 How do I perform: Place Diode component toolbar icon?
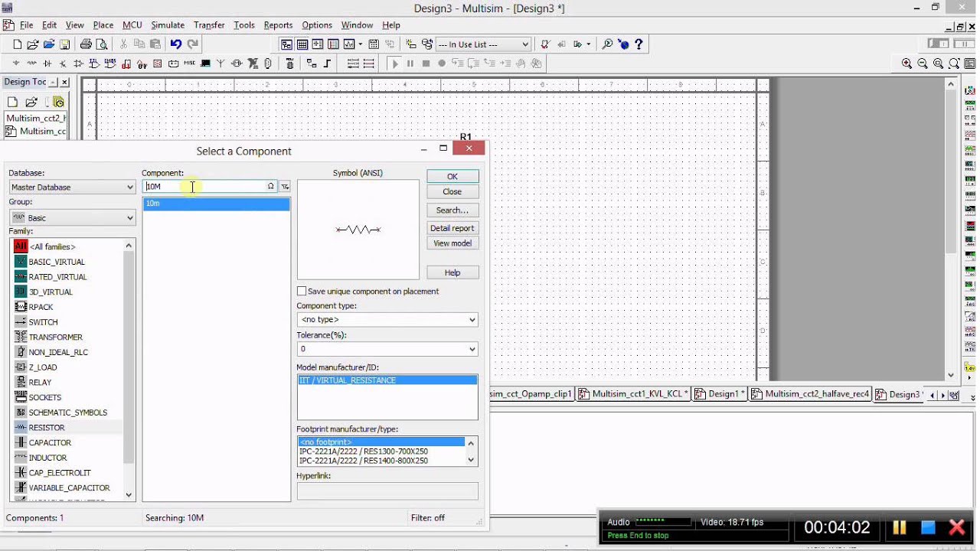pyautogui.click(x=47, y=64)
